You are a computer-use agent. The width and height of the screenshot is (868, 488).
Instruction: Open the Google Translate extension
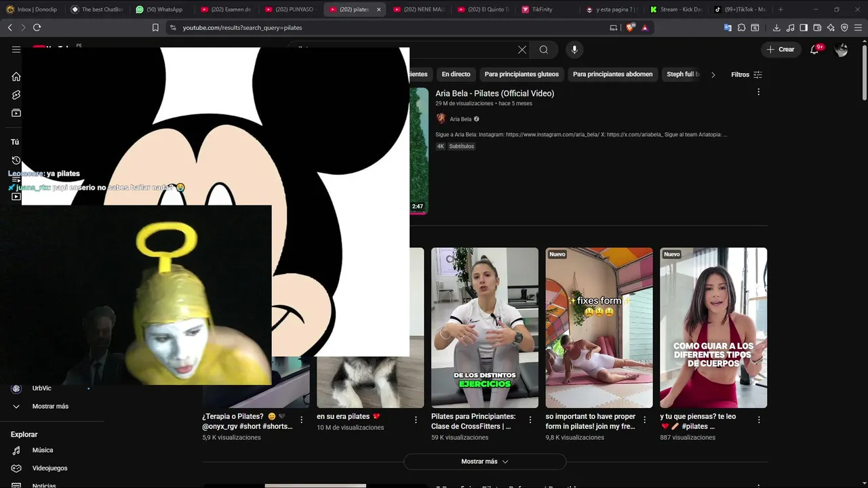point(728,28)
